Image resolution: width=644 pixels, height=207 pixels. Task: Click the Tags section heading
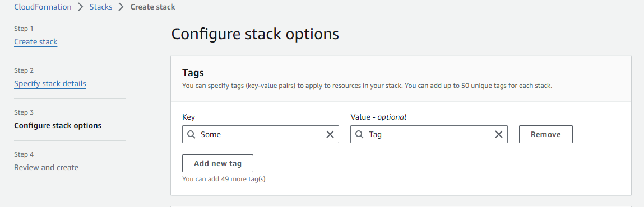coord(193,73)
